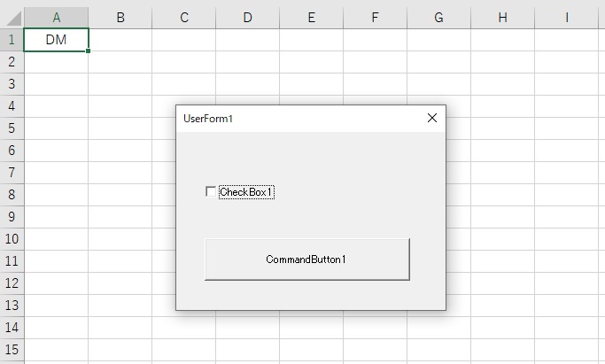605x364 pixels.
Task: Click the UserForm1 title bar
Action: (301, 119)
